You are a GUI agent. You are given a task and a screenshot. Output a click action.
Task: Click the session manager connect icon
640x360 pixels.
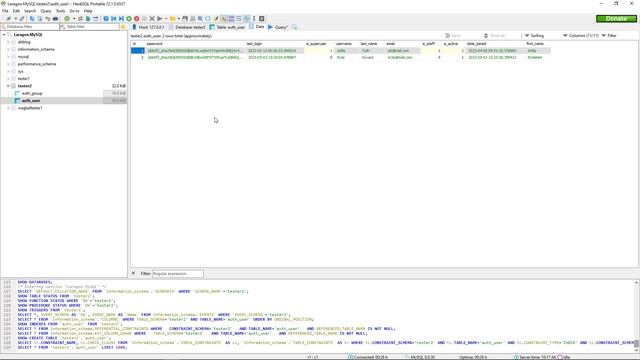point(8,19)
